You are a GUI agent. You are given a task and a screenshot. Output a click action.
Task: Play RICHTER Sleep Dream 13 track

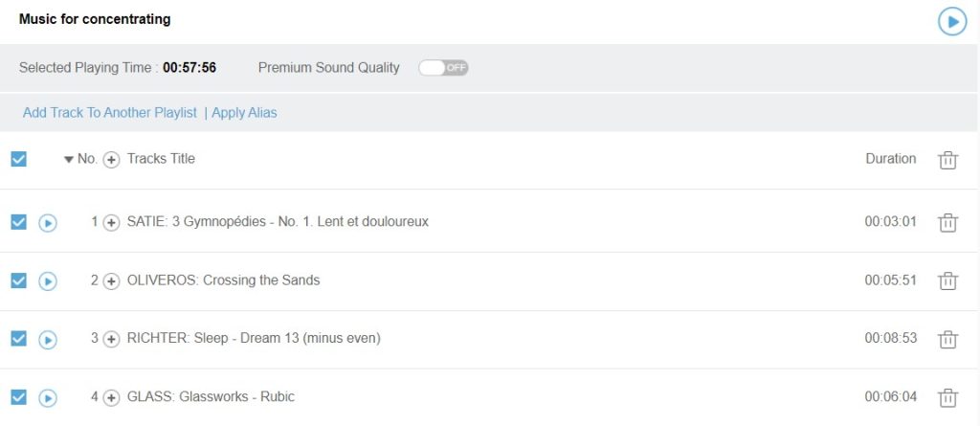coord(48,339)
